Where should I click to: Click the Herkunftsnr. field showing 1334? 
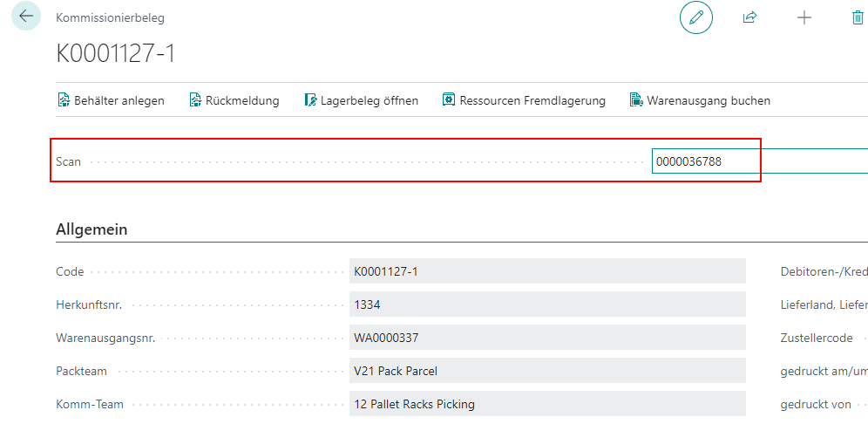pyautogui.click(x=546, y=304)
